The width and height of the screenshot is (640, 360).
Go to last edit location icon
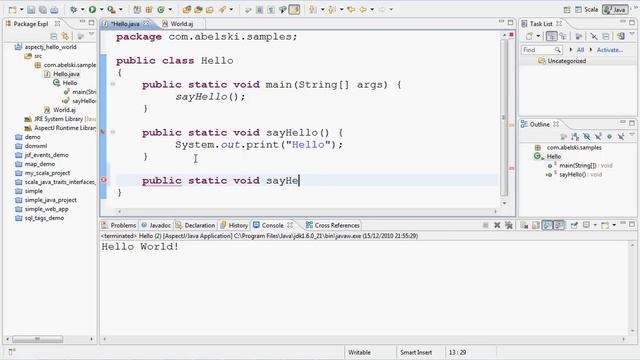coord(351,9)
